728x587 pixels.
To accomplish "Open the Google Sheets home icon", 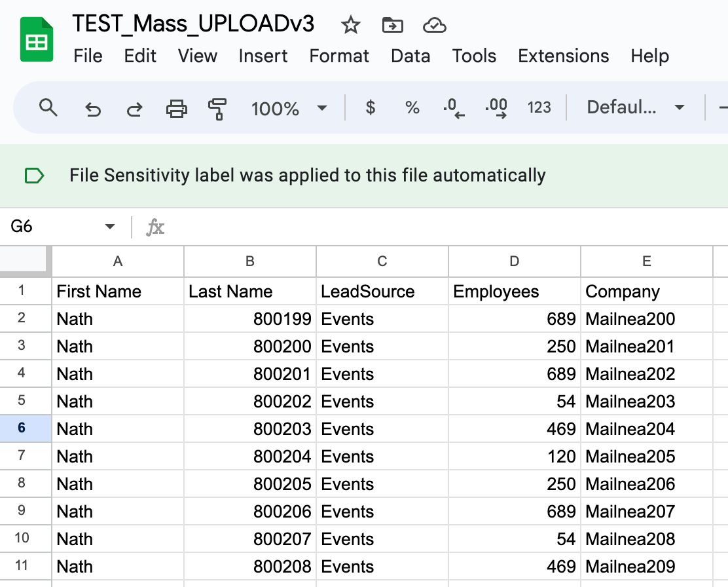I will coord(37,39).
